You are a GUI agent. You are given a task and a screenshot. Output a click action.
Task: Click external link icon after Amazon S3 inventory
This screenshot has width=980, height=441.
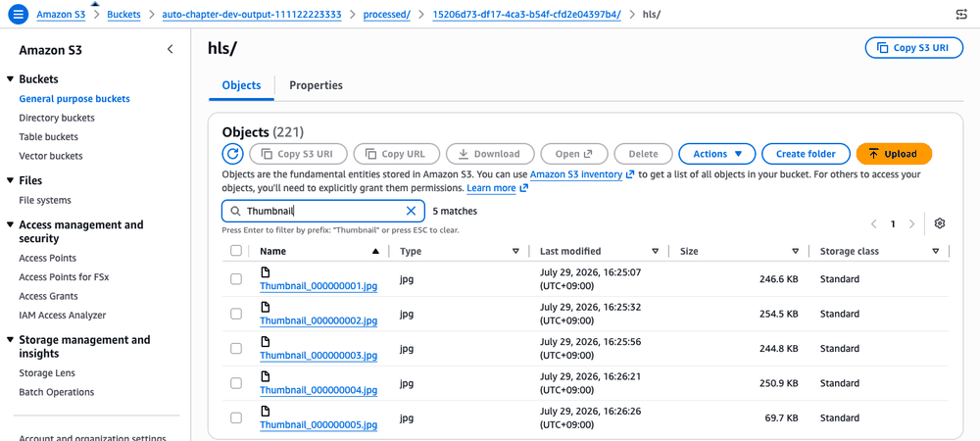[x=630, y=174]
